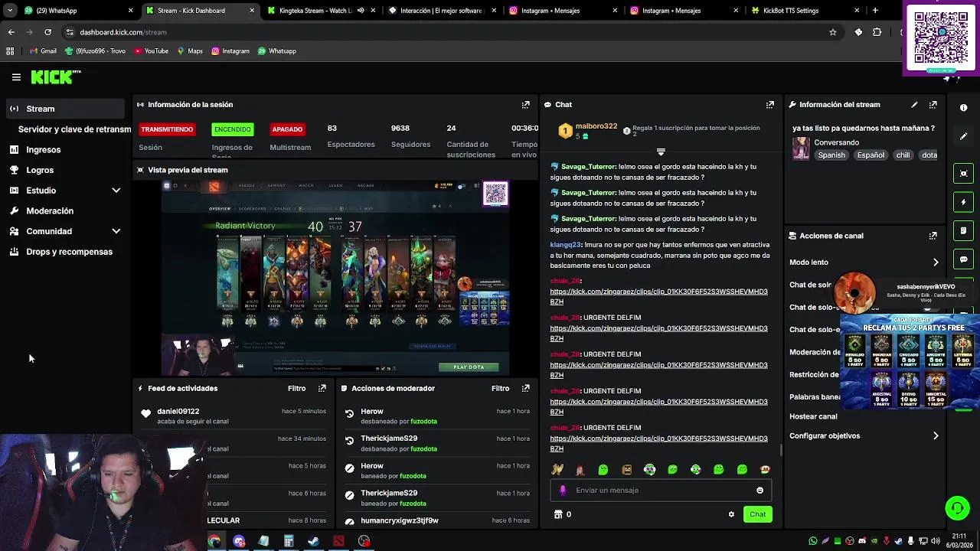Open the shop icon below chat input
The width and height of the screenshot is (980, 551).
[x=558, y=514]
